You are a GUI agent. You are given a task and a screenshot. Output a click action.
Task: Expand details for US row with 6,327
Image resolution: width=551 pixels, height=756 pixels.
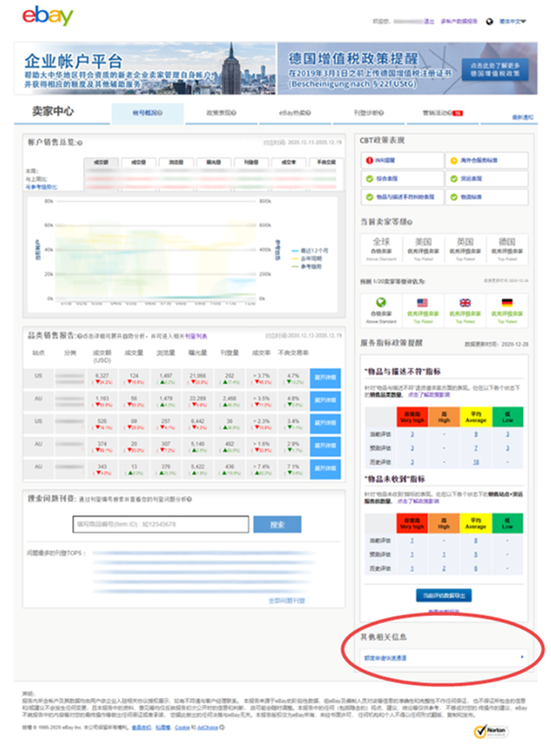click(325, 378)
